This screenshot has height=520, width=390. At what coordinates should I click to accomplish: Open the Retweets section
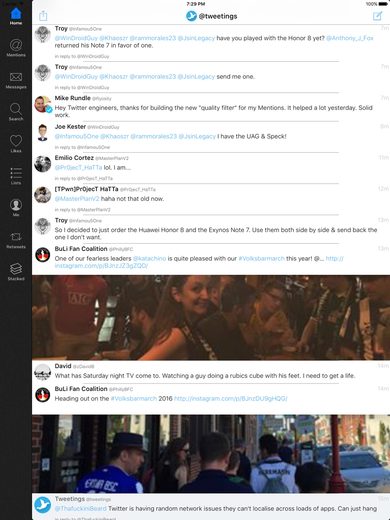pos(16,240)
